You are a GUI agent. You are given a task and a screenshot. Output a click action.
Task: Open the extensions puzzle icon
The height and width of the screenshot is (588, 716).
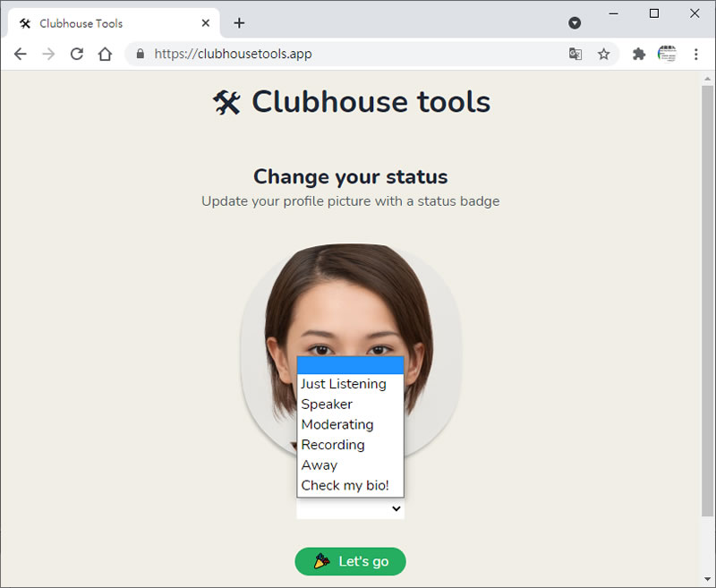coord(639,54)
